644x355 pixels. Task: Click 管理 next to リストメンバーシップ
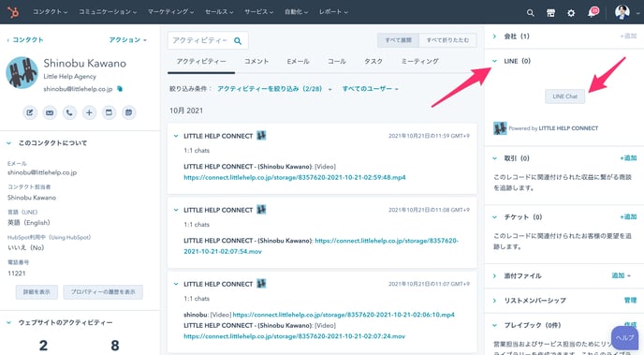tap(631, 301)
